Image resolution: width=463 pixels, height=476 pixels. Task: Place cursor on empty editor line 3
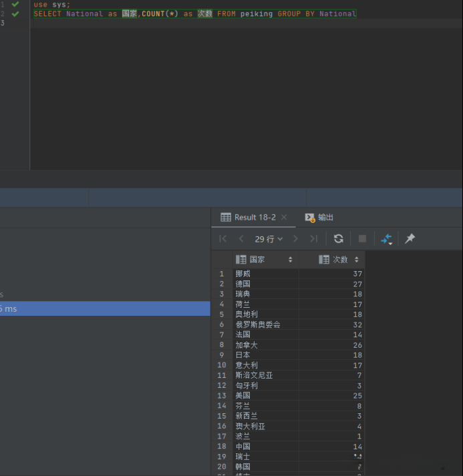(200, 23)
